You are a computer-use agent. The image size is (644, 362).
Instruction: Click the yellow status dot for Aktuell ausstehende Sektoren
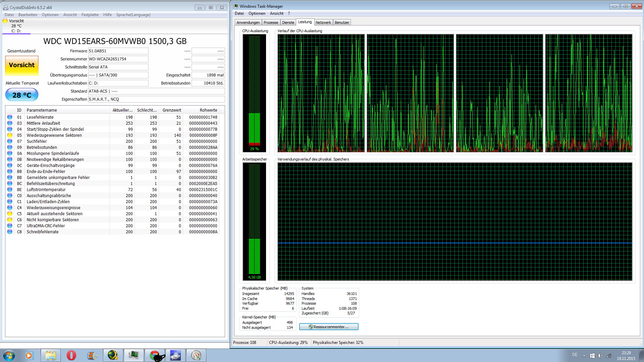coord(10,214)
